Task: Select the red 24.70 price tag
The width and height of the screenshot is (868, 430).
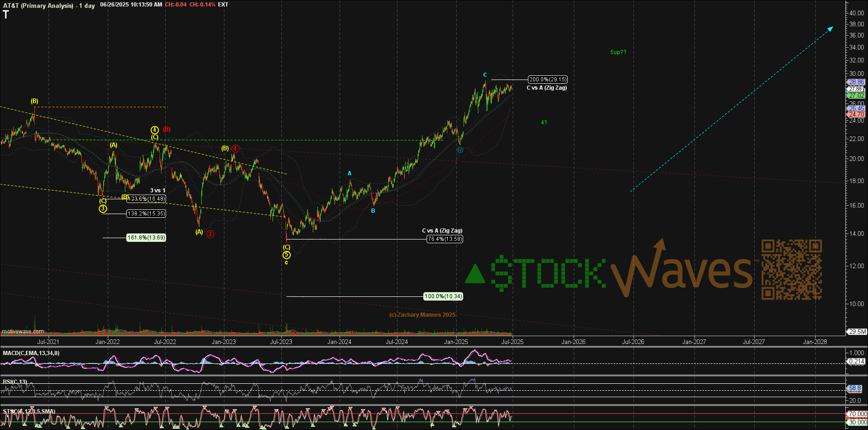Action: click(856, 114)
